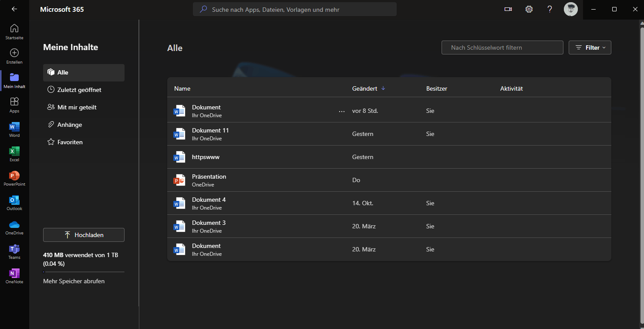Minimize the Microsoft 365 window

(593, 9)
